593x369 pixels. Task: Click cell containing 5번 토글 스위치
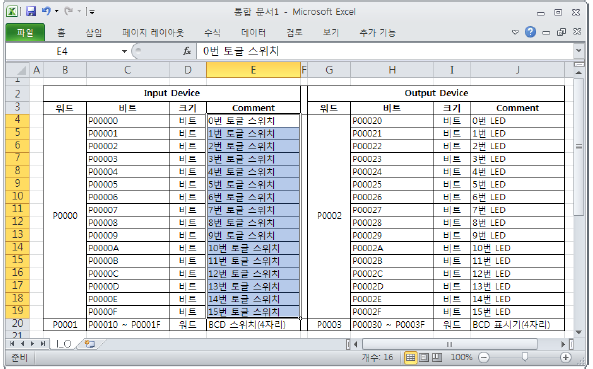point(253,184)
